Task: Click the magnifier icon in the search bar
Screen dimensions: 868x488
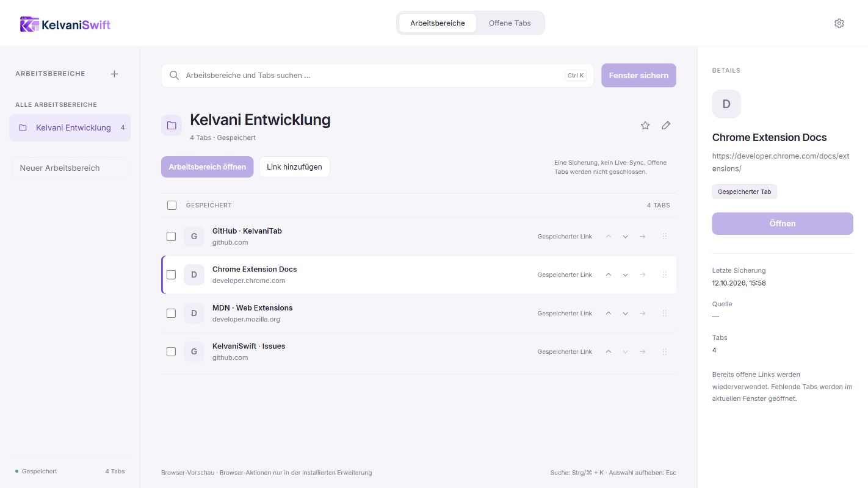Action: (174, 76)
